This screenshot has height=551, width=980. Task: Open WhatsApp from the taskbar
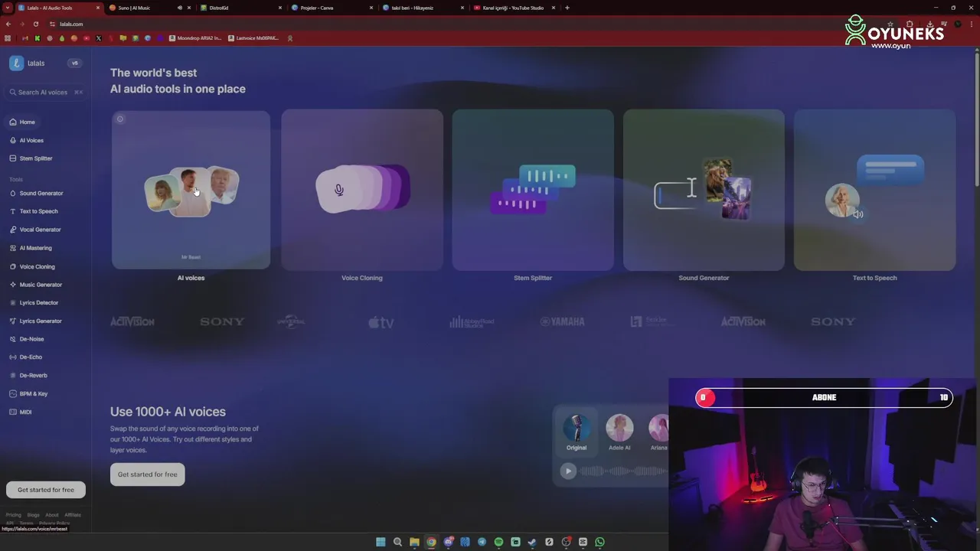[599, 542]
